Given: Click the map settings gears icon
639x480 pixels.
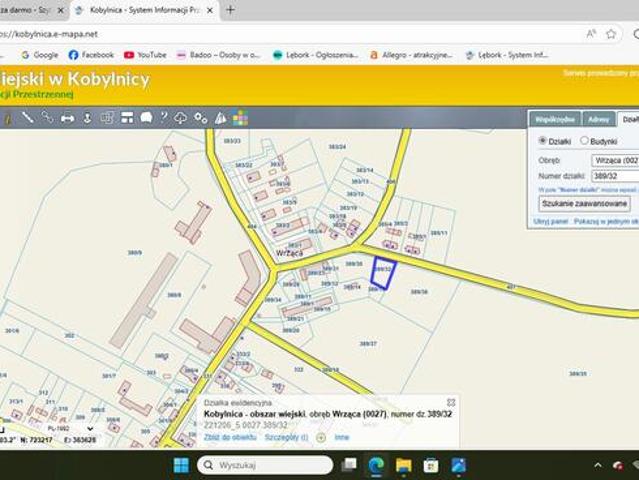Looking at the screenshot, I should pos(201,118).
